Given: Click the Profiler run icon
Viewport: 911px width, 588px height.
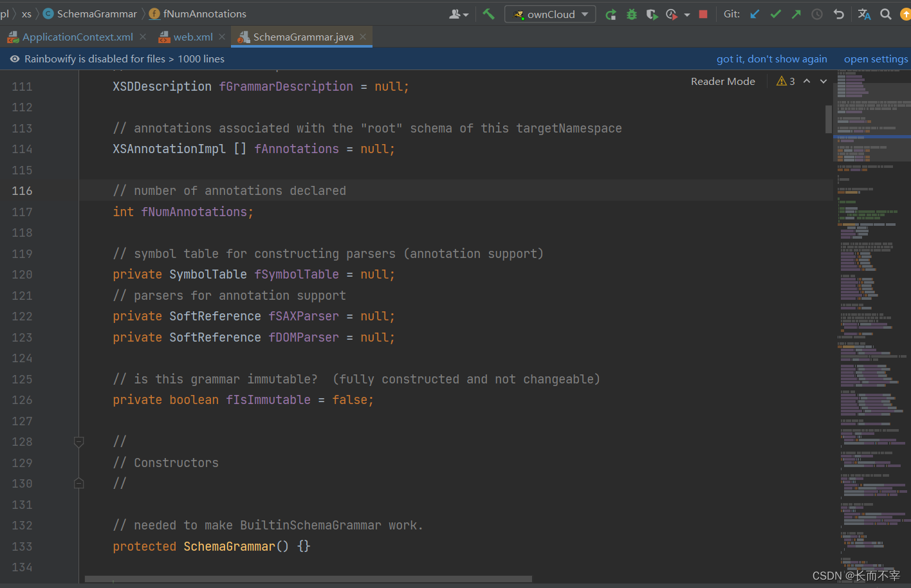Looking at the screenshot, I should [672, 14].
